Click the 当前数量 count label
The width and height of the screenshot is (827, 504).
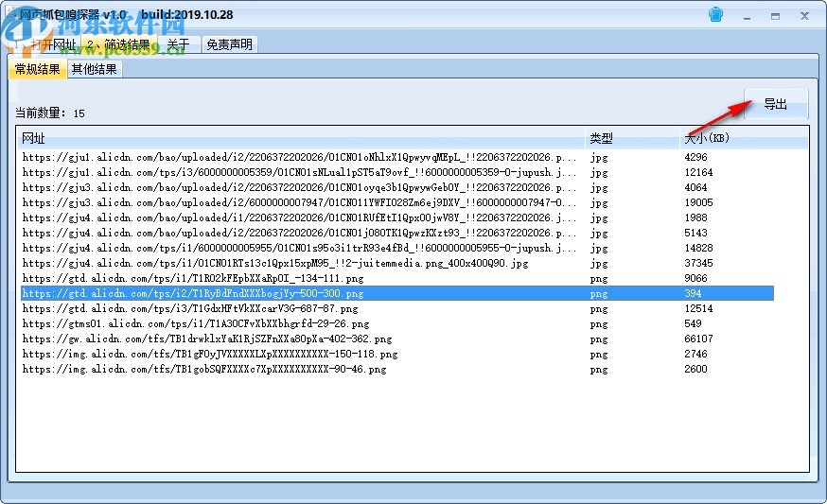tap(49, 113)
